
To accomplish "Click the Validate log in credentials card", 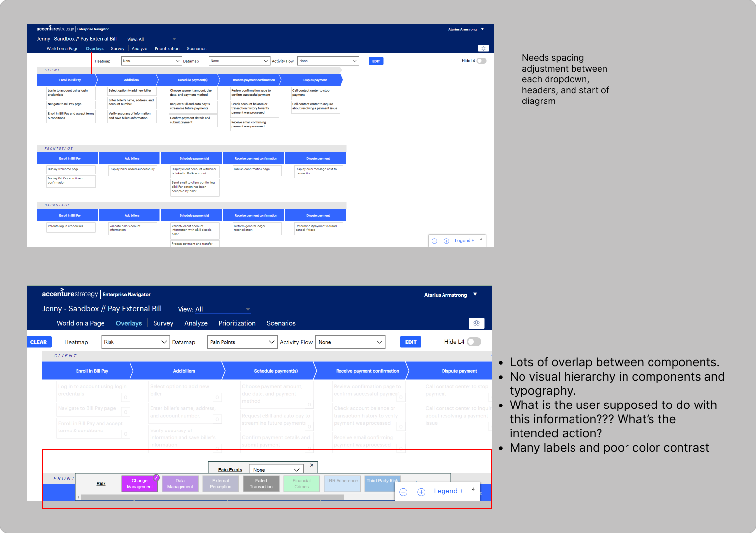I will click(71, 228).
